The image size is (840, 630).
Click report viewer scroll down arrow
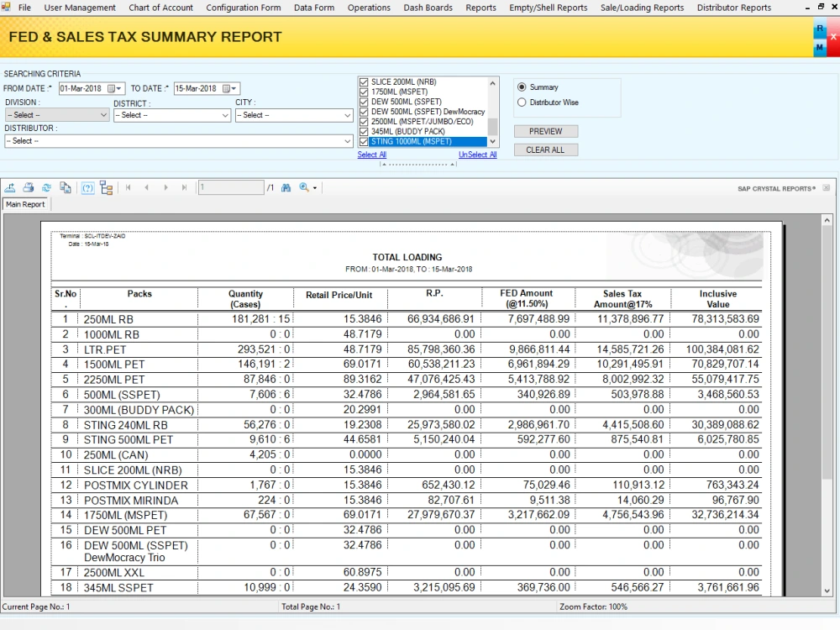point(827,591)
